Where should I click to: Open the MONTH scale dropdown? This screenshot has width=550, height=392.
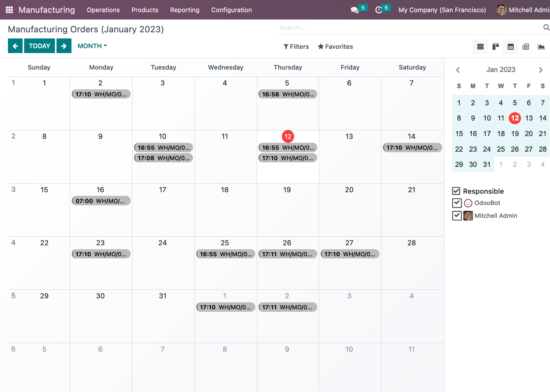[92, 46]
